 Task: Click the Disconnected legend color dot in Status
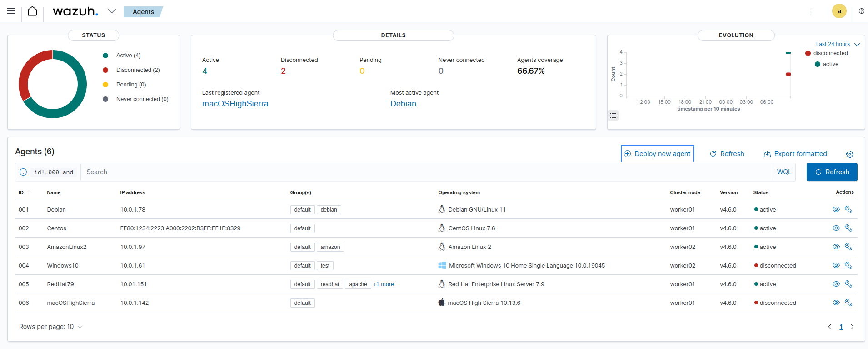(105, 70)
